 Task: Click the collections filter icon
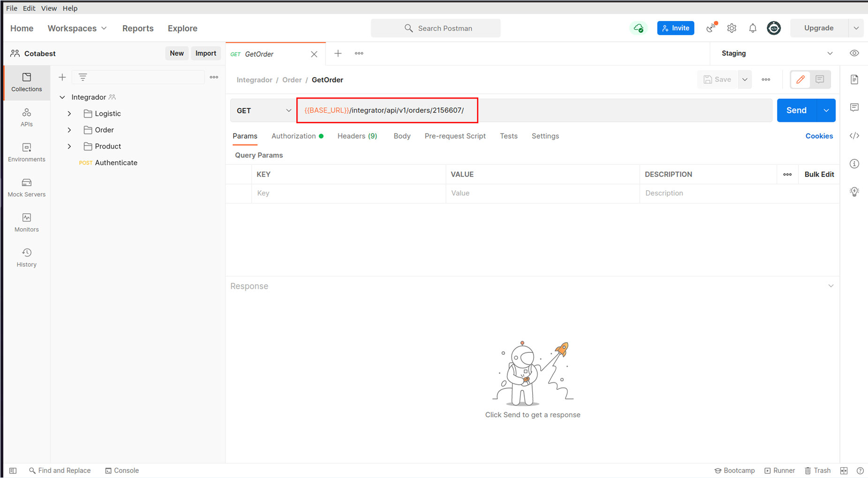(x=83, y=77)
